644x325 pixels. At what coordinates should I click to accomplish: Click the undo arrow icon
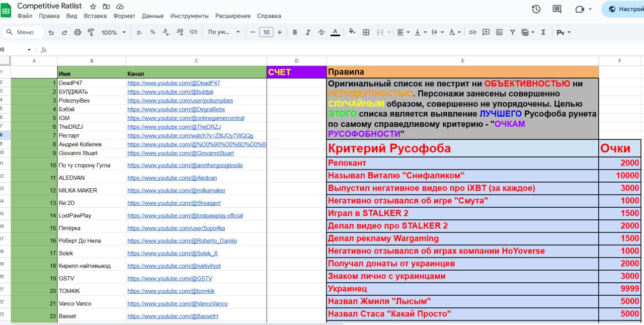(x=51, y=32)
